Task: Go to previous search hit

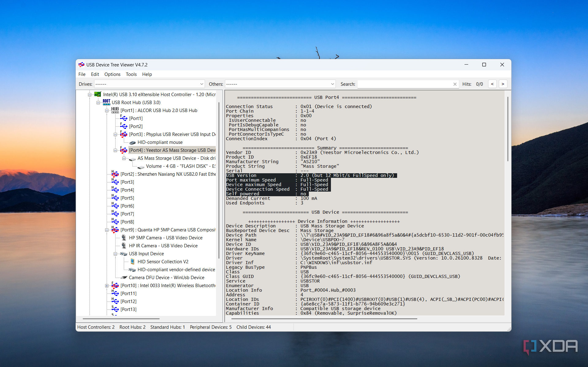Action: [x=492, y=84]
